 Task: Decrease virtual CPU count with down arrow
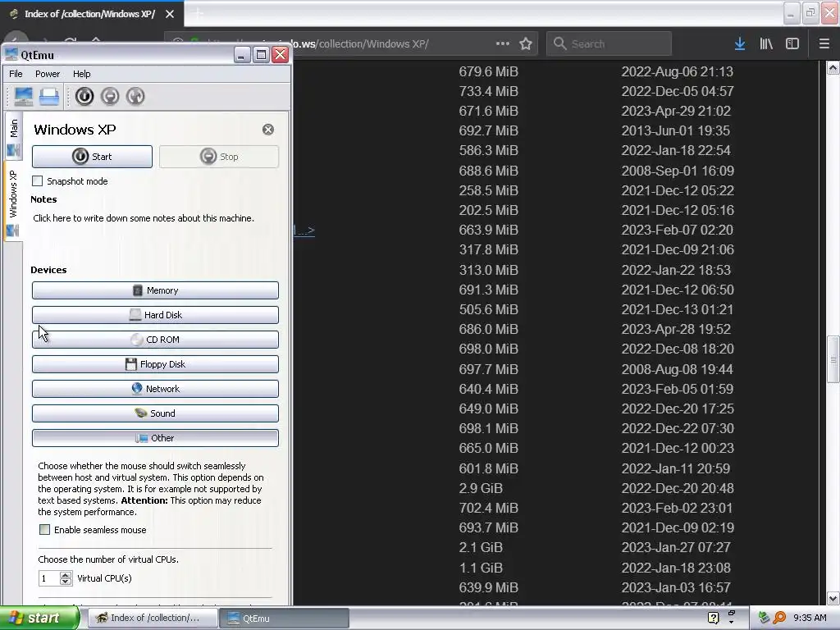point(66,582)
